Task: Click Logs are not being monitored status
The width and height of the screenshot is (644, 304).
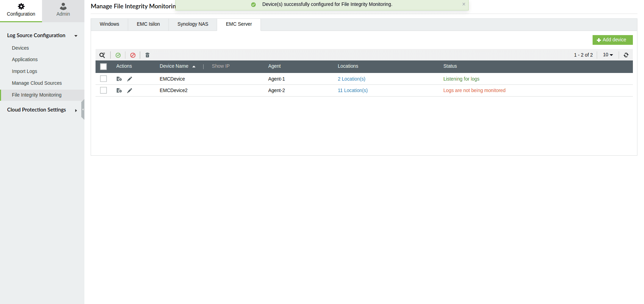Action: [474, 90]
